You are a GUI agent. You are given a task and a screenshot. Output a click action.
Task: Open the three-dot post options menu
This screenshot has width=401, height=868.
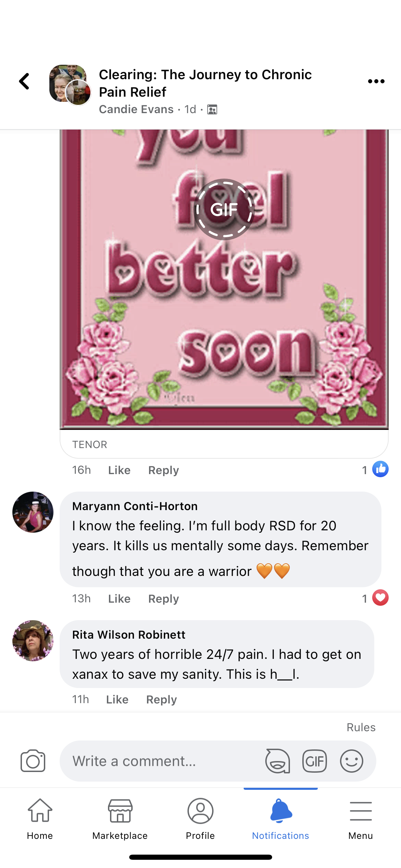pos(376,81)
